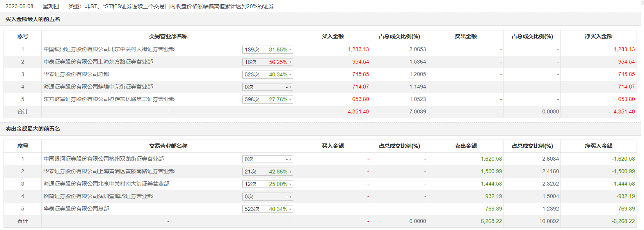Click buy amount 1,283.13 in 买入金额 column
The height and width of the screenshot is (230, 644).
tap(358, 49)
